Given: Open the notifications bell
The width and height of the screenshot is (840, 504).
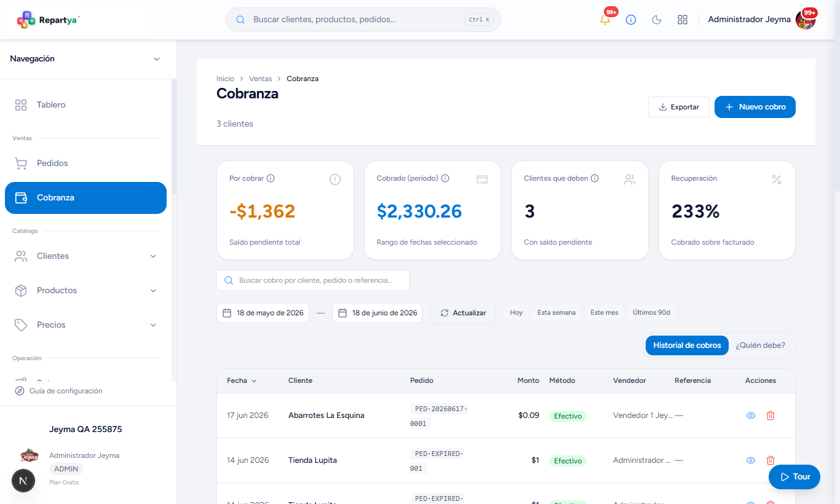Looking at the screenshot, I should (x=605, y=20).
